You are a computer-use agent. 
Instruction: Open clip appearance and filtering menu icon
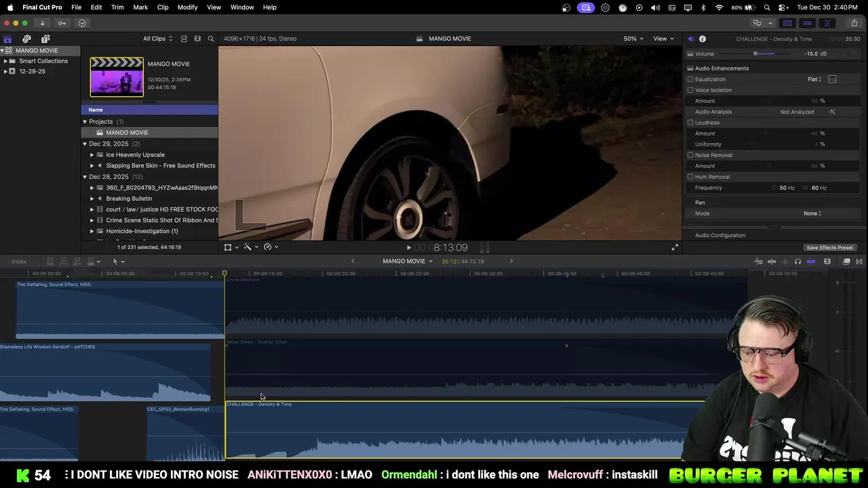pos(197,39)
